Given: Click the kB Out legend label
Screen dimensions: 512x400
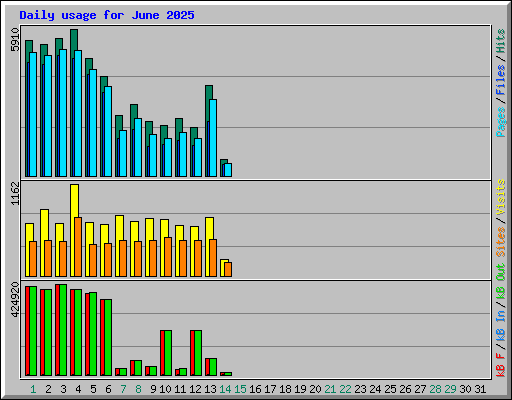Looking at the screenshot, I should point(501,282).
